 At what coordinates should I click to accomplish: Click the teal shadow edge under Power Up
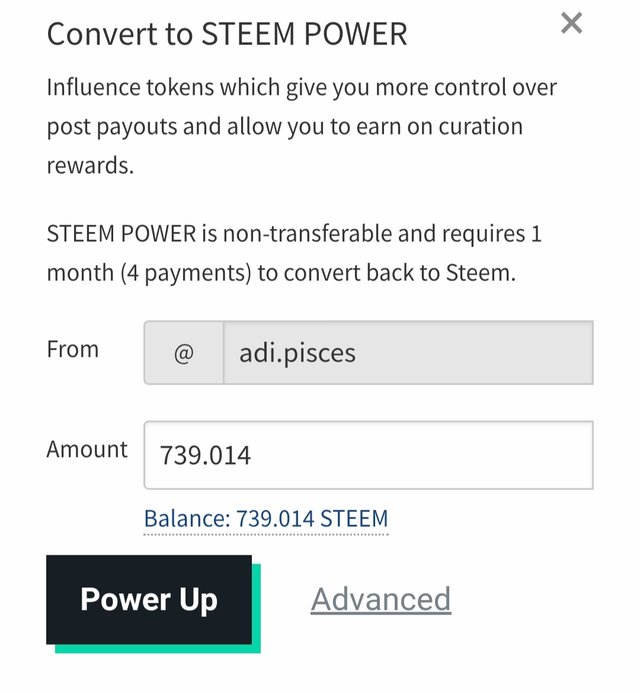tap(160, 648)
